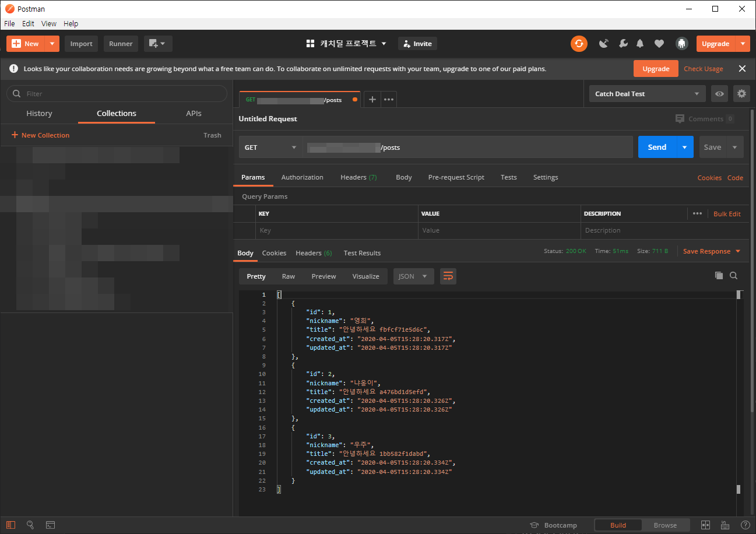Switch to two-pane layout icon

tap(705, 525)
